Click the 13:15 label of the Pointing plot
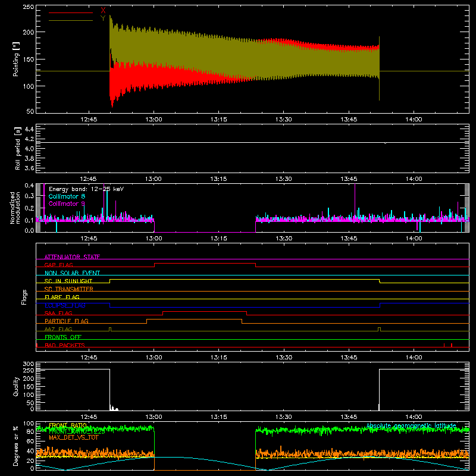This screenshot has width=476, height=476. tap(218, 120)
